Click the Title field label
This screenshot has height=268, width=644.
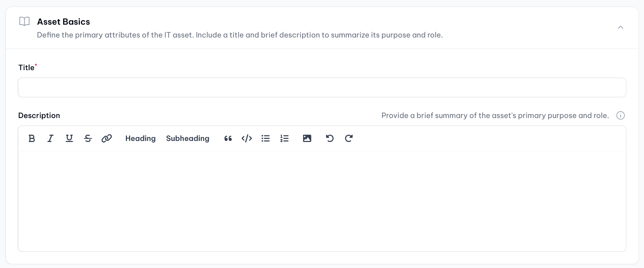[x=26, y=68]
